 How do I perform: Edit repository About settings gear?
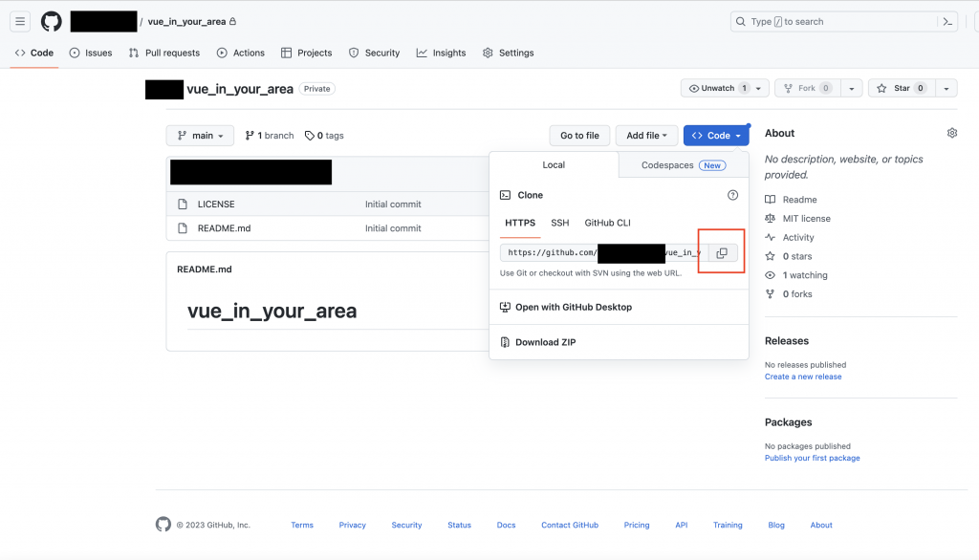pos(951,133)
